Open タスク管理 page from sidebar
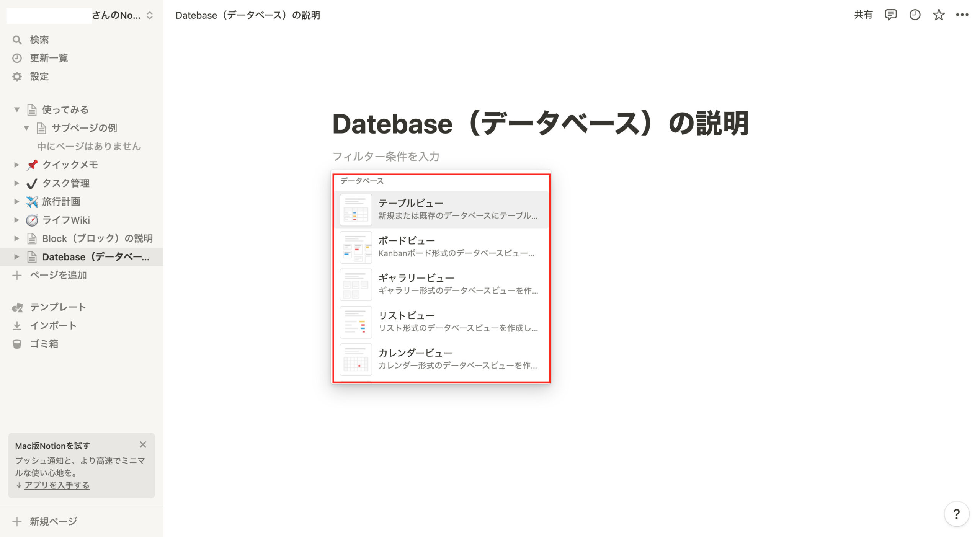980x537 pixels. pos(66,183)
